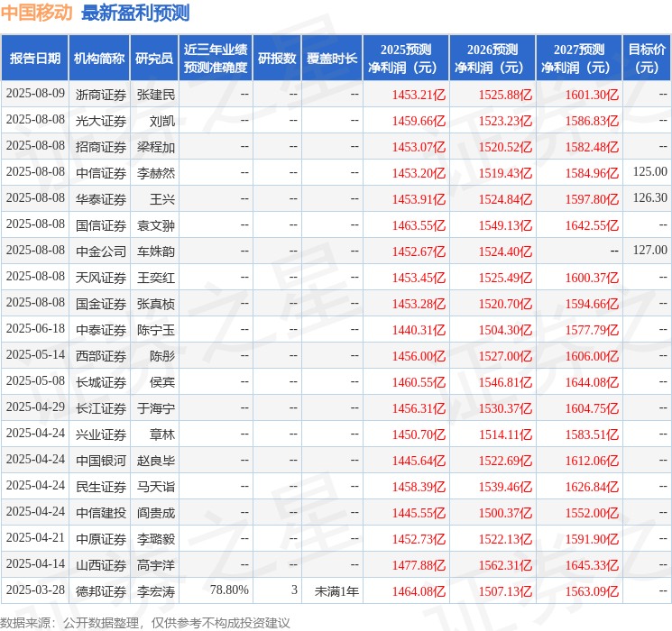
Task: Select 德邦证券 institution cell
Action: (101, 591)
